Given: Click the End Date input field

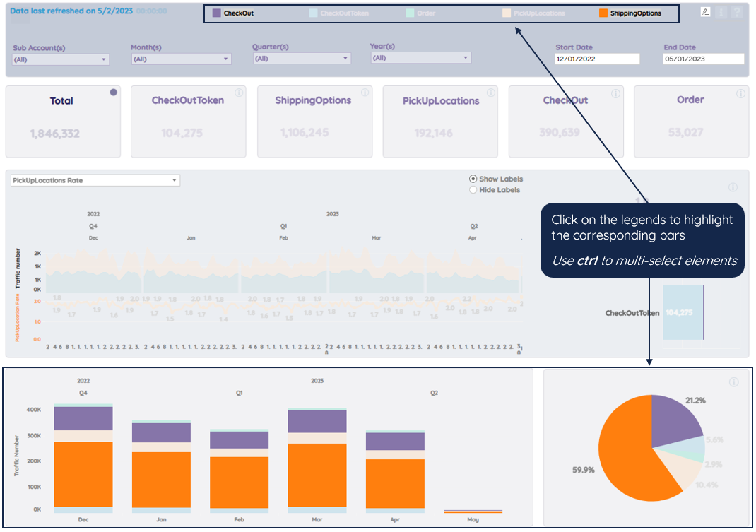Looking at the screenshot, I should (704, 59).
